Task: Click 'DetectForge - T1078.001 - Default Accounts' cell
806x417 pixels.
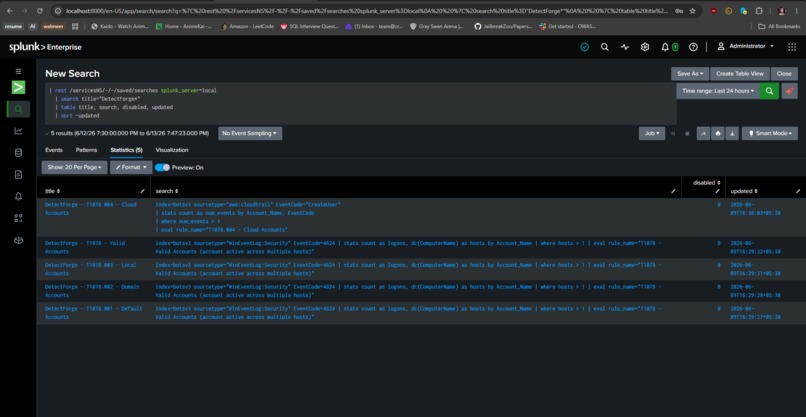Action: pos(94,313)
